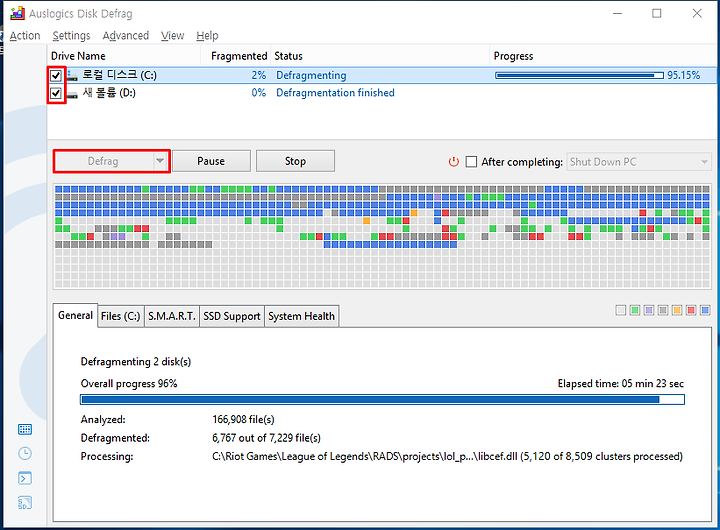Click the 'Overall progress 96%' text
Screen dimensions: 720x530
click(129, 383)
